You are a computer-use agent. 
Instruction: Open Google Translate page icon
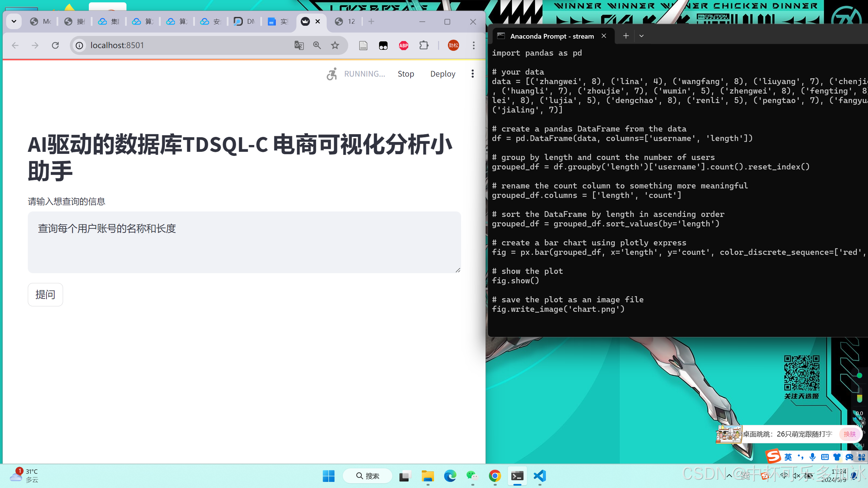pos(299,45)
